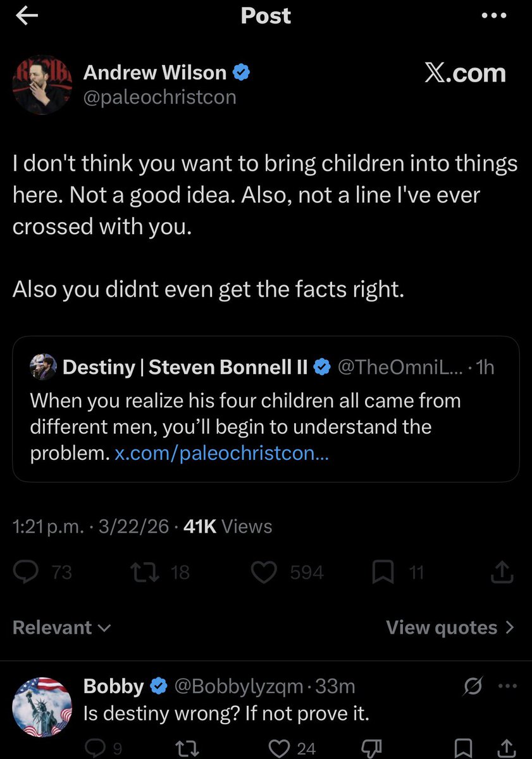Tap the reply icon on Bobby's comment
Image resolution: width=532 pixels, height=759 pixels.
(x=101, y=748)
